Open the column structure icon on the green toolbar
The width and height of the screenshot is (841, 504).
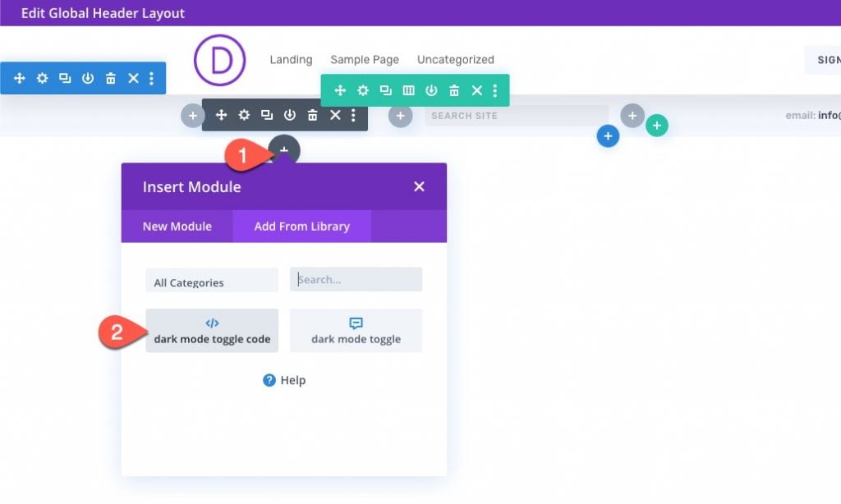tap(408, 90)
